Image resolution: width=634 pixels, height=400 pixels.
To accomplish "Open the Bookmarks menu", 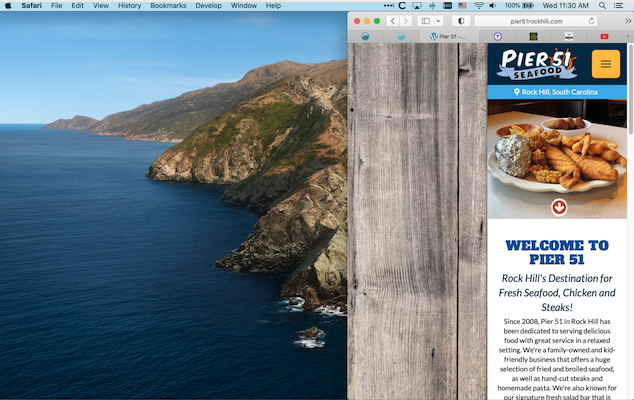I will click(168, 6).
